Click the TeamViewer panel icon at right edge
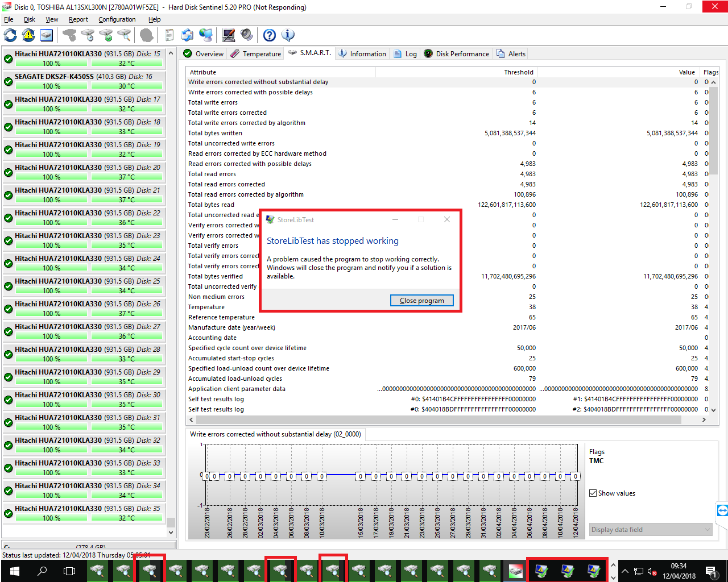This screenshot has height=582, width=728. 722,510
